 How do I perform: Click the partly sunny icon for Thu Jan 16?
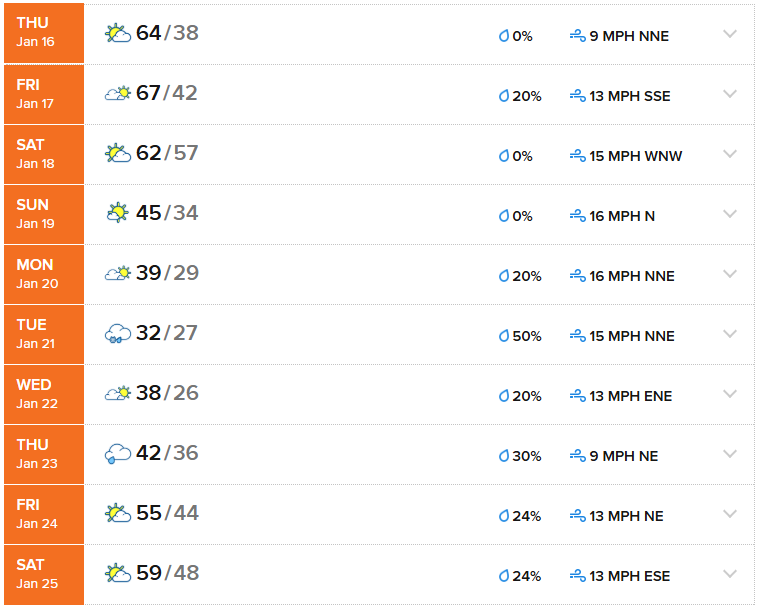tap(118, 33)
